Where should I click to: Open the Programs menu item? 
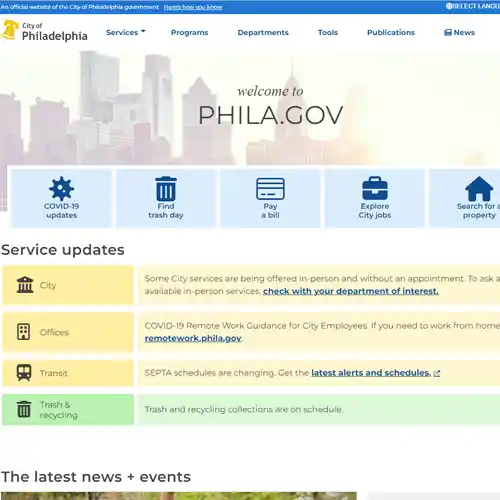coord(189,32)
